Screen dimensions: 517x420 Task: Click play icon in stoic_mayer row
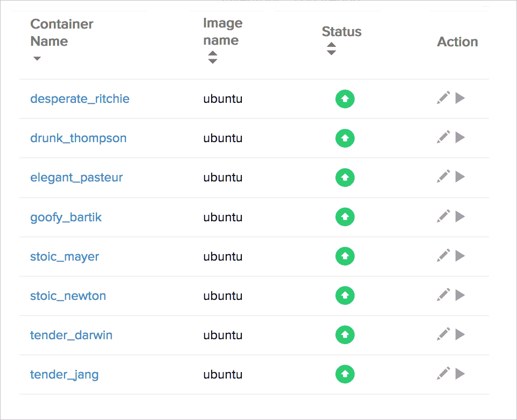460,255
